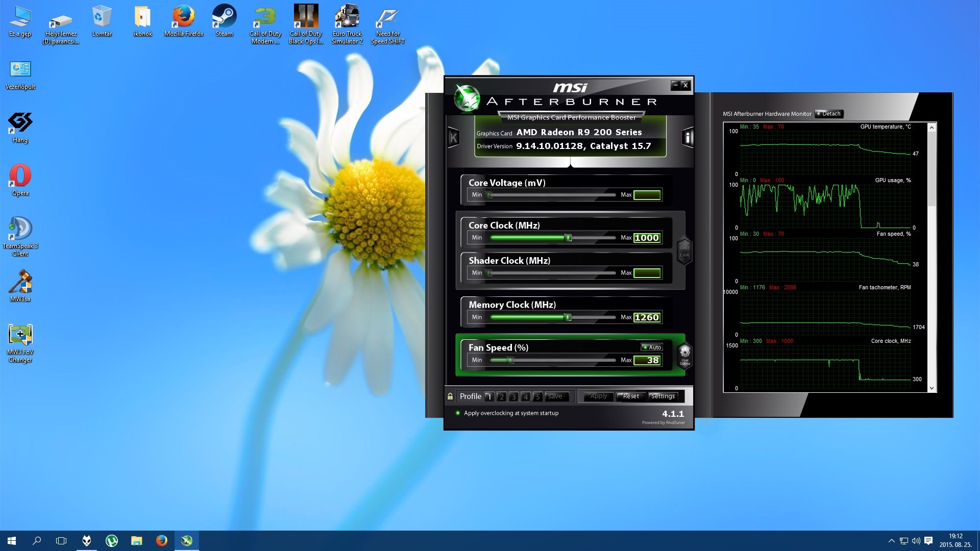Click the Fan Speed value field 38
The width and height of the screenshot is (980, 551).
click(647, 360)
